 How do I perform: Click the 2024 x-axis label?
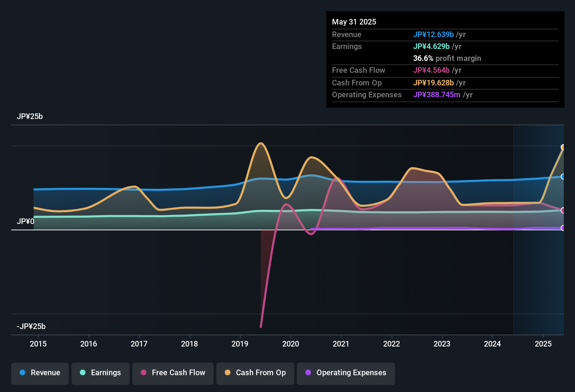point(492,344)
